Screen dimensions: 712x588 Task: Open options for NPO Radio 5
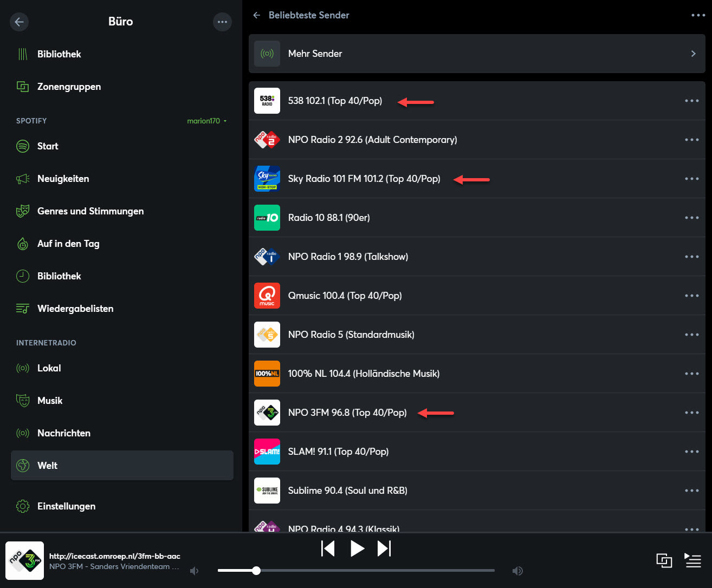pyautogui.click(x=691, y=335)
